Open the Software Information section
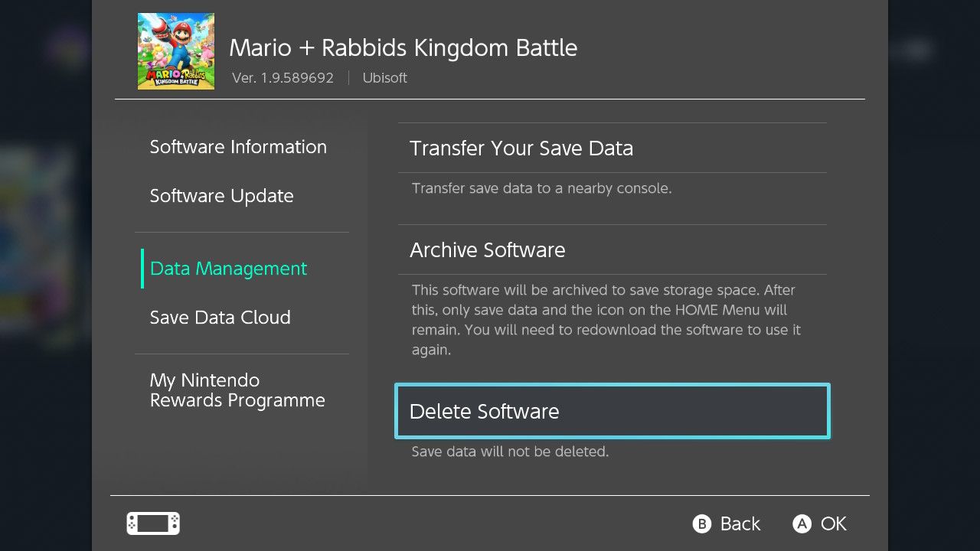The height and width of the screenshot is (551, 980). tap(238, 147)
